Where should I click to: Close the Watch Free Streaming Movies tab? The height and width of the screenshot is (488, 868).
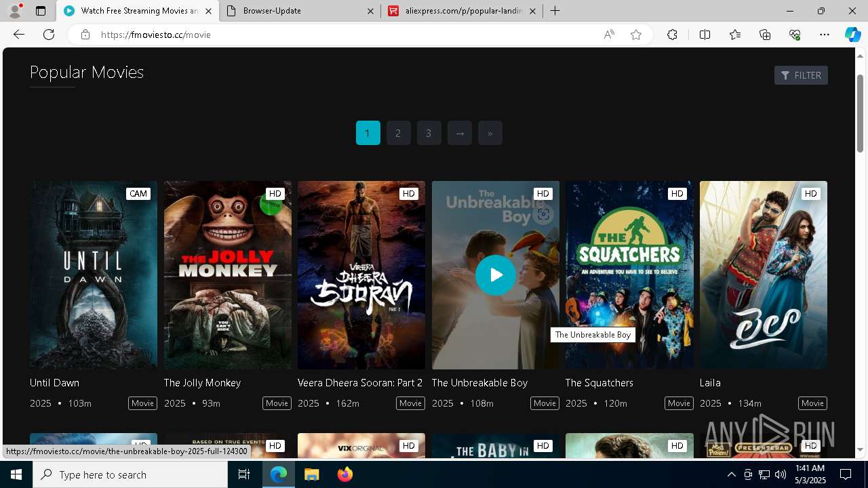point(208,11)
